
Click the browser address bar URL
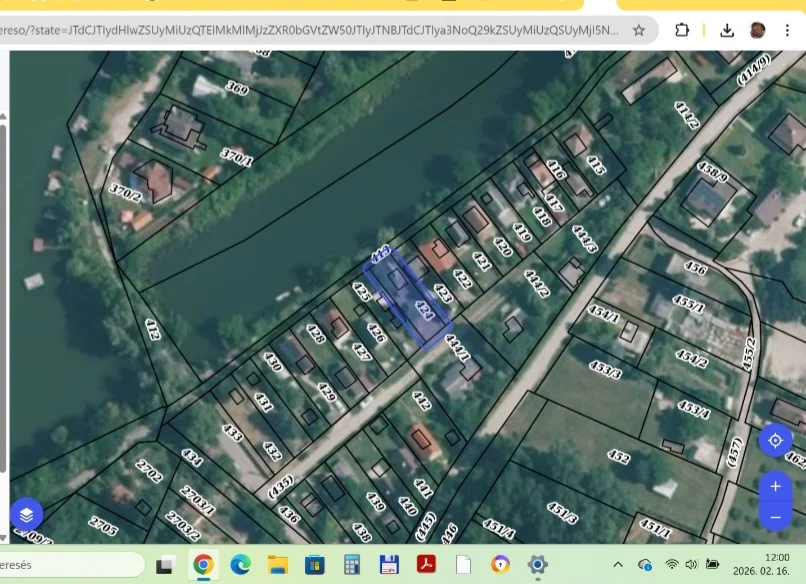coord(309,30)
